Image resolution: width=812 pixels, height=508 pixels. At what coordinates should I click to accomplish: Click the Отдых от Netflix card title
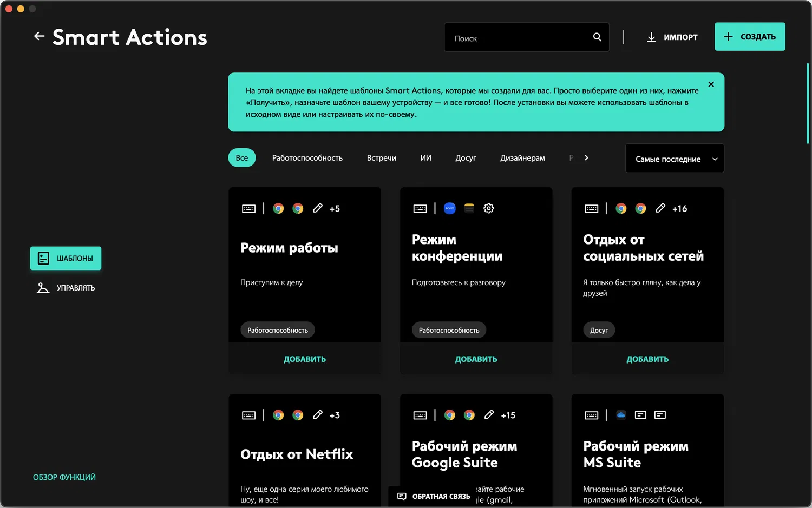click(297, 454)
